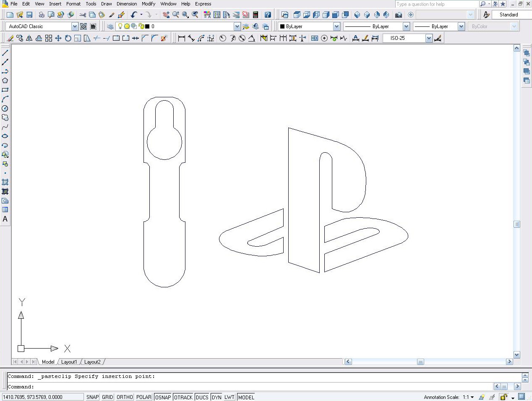The width and height of the screenshot is (532, 401).
Task: Click the Undo arrow icon
Action: pos(134,15)
